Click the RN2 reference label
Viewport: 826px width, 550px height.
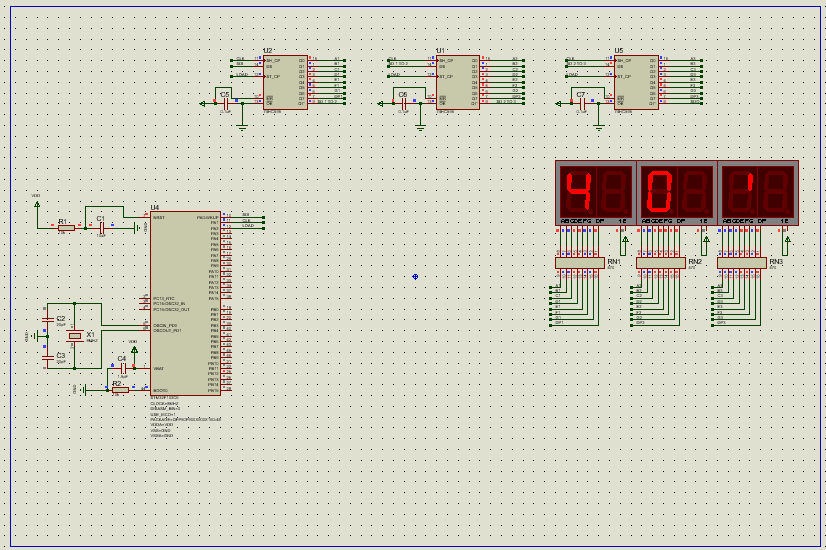[x=695, y=261]
